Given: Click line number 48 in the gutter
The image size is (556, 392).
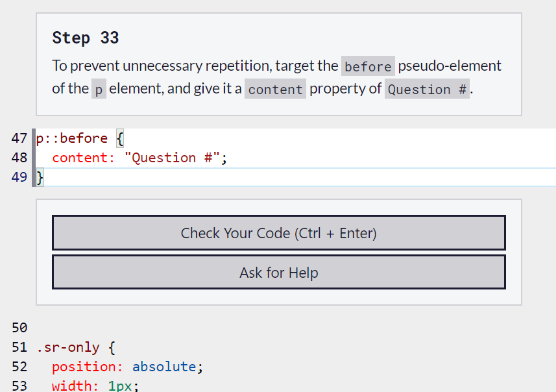Looking at the screenshot, I should [19, 158].
